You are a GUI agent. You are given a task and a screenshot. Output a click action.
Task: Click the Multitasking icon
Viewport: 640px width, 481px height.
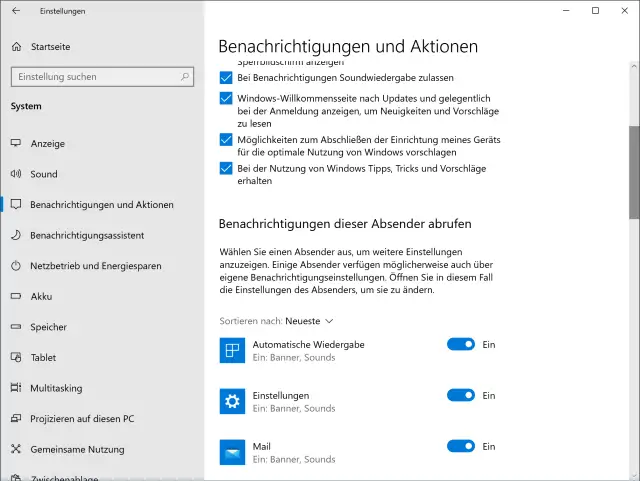[x=16, y=387]
